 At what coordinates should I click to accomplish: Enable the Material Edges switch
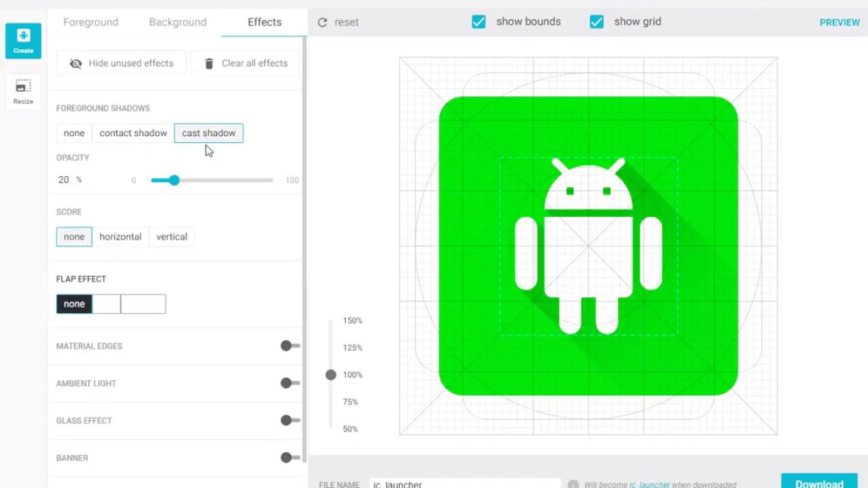[290, 346]
